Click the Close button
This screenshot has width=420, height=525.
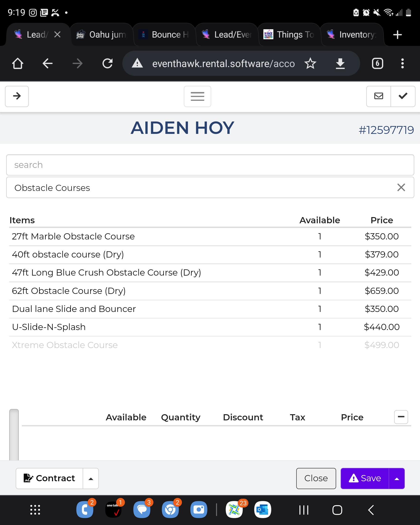click(316, 478)
